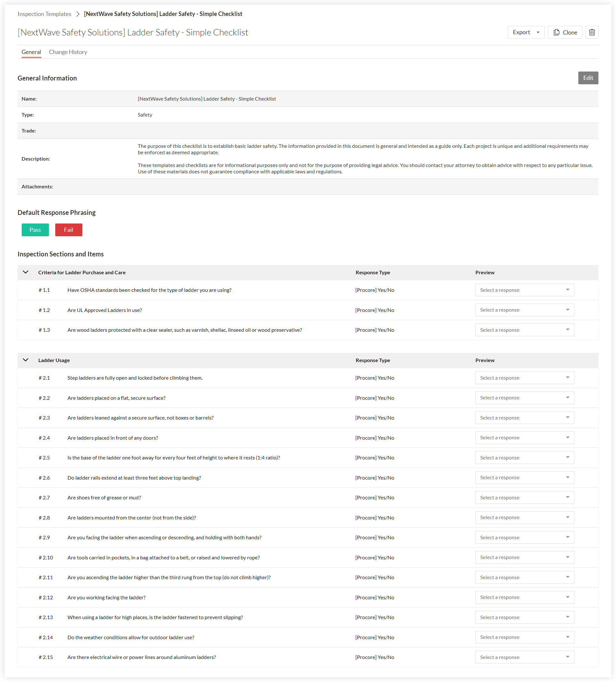
Task: Open response dropdown for item 2.13
Action: (x=524, y=617)
